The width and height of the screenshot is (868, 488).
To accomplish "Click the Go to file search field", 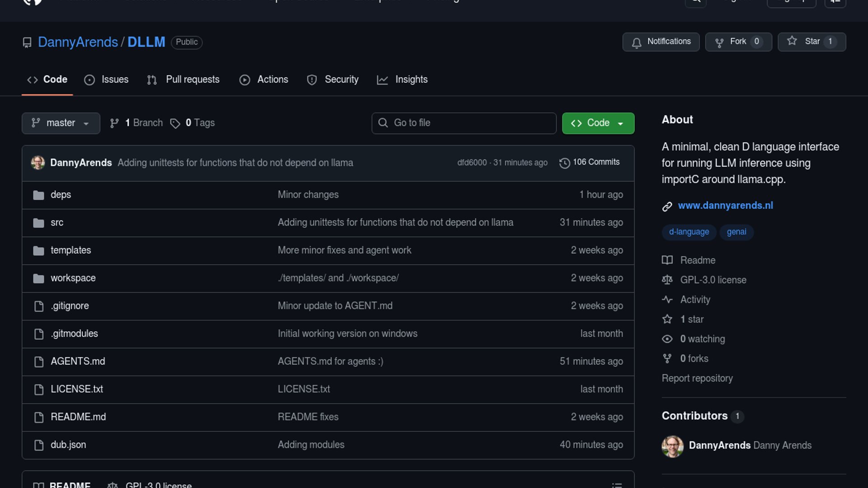I will [464, 123].
